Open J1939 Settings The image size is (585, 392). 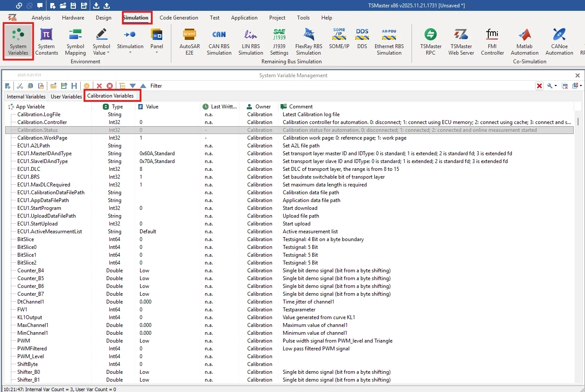(279, 42)
